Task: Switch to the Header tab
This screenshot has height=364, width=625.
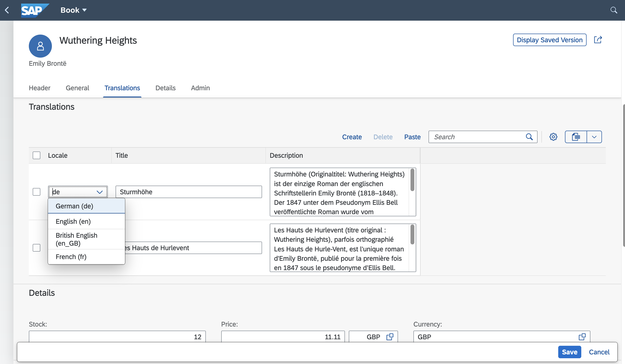Action: 39,88
